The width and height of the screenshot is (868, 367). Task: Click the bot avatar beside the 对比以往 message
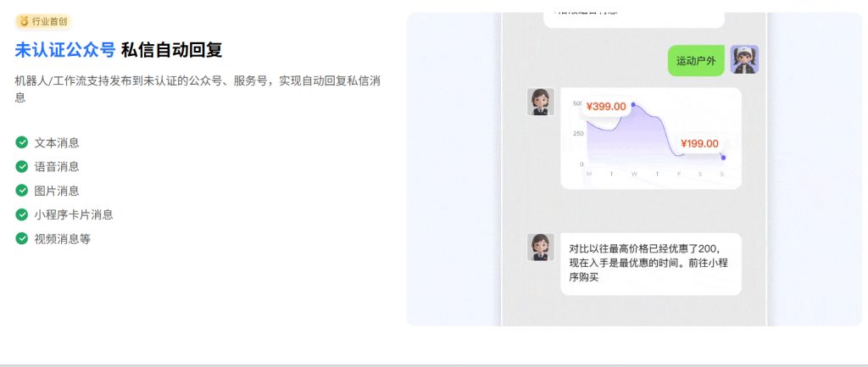tap(540, 247)
